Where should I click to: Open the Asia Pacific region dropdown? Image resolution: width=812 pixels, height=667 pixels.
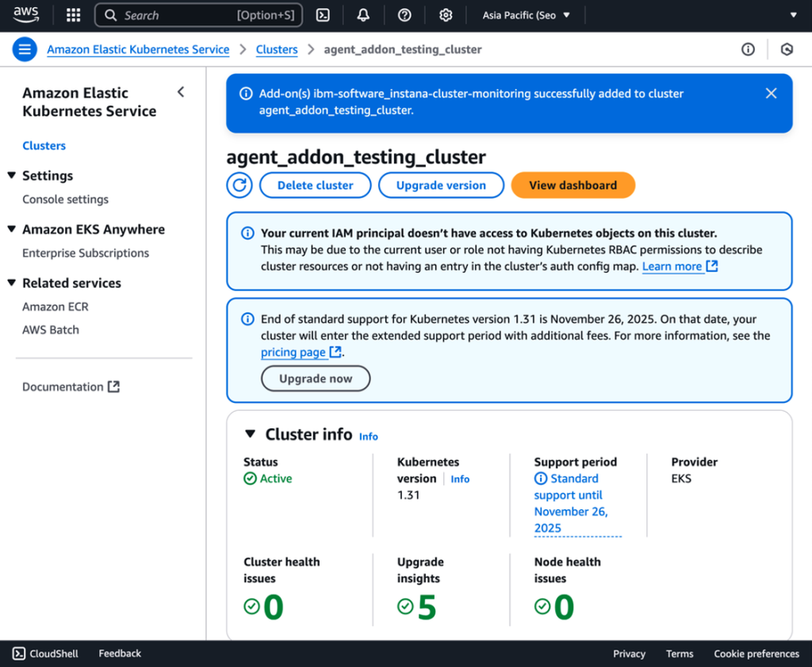527,15
